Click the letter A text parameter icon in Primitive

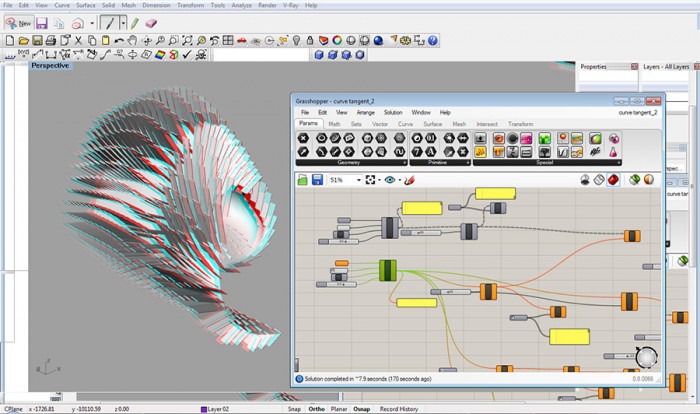click(x=430, y=152)
